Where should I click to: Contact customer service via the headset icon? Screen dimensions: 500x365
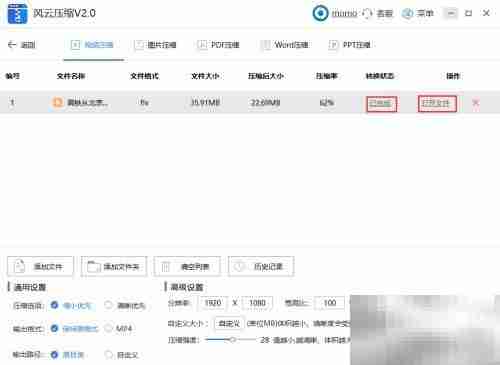[367, 14]
